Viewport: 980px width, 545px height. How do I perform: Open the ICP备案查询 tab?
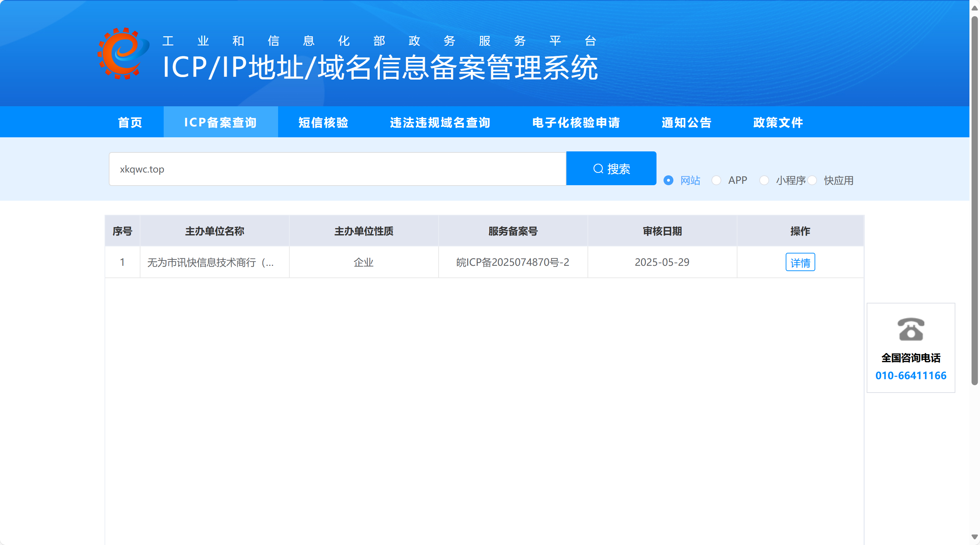221,123
